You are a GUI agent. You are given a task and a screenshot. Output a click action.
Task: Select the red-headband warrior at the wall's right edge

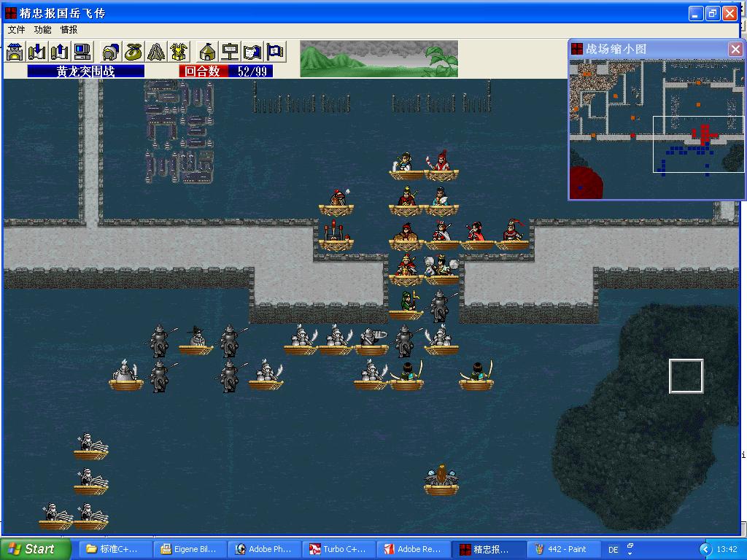(x=512, y=234)
